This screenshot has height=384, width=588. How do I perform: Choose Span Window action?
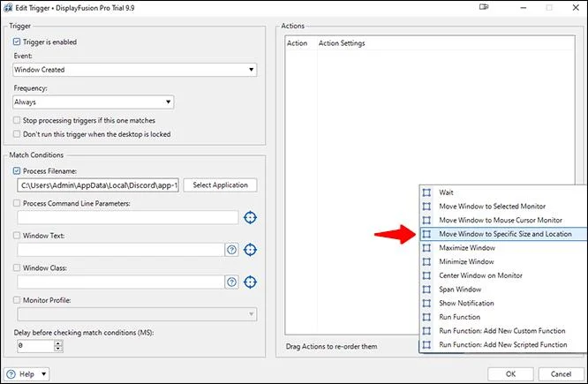tap(503, 290)
